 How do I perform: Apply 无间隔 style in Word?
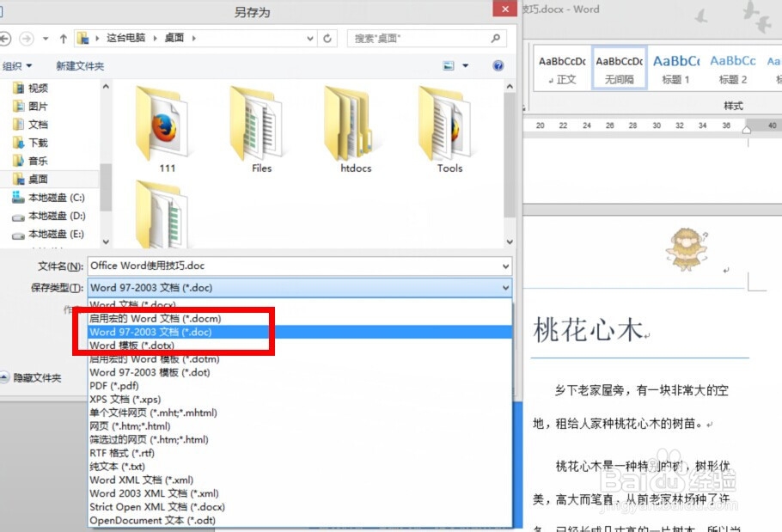click(619, 69)
